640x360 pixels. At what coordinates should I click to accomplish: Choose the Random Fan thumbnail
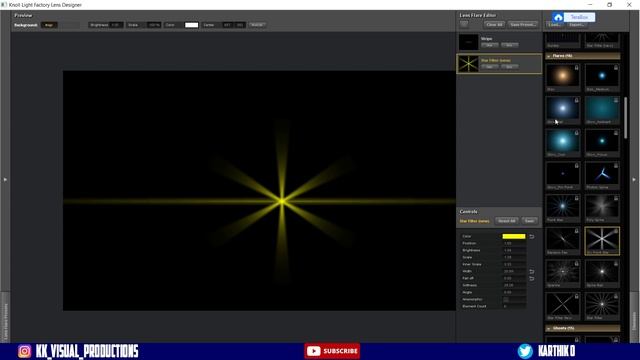click(x=562, y=240)
